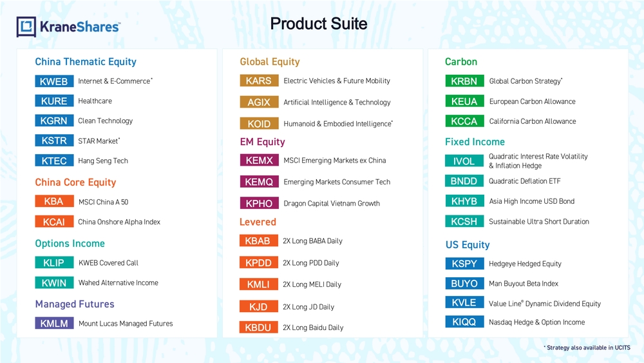Click the KMLM Managed Futures badge
The height and width of the screenshot is (363, 644).
click(x=54, y=324)
